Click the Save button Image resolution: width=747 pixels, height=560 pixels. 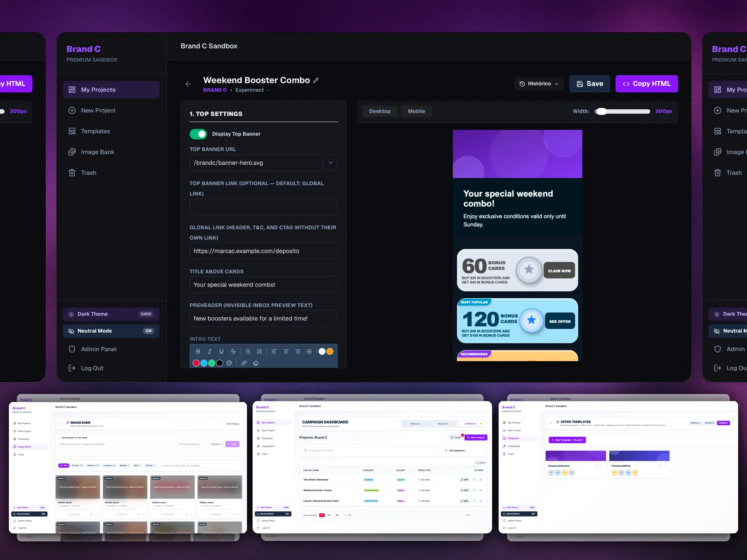pyautogui.click(x=590, y=84)
